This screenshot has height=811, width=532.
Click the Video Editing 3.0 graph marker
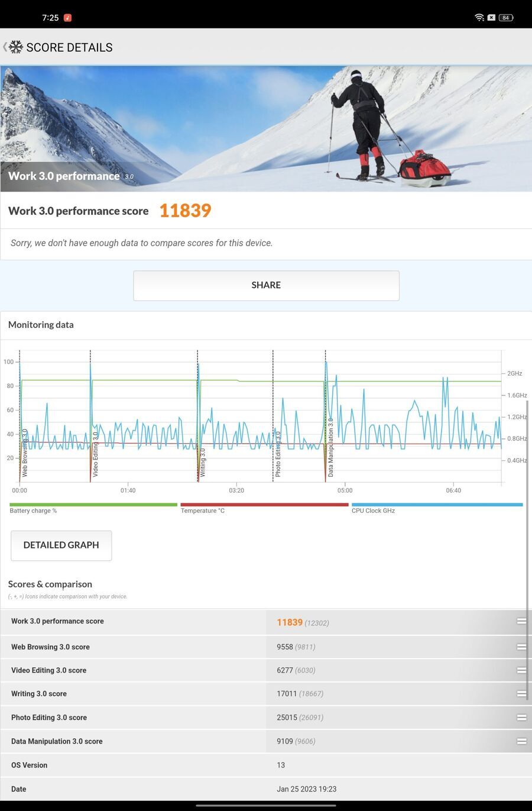click(95, 454)
